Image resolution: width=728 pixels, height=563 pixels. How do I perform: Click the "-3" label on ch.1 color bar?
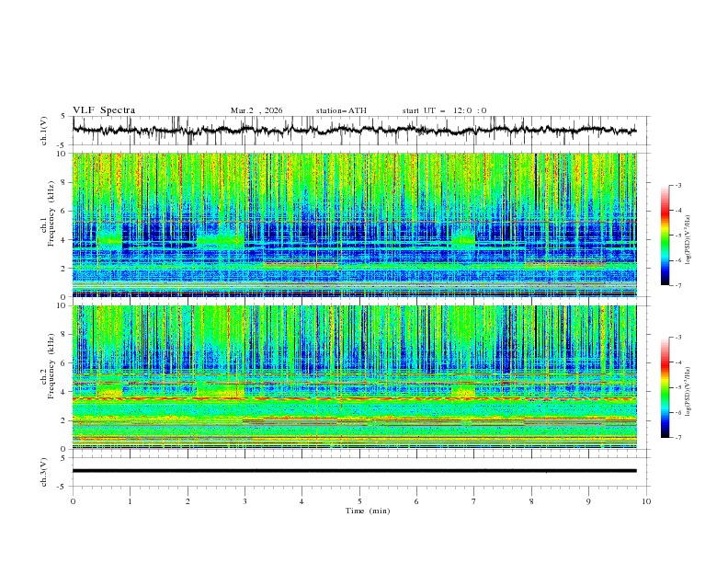point(677,185)
